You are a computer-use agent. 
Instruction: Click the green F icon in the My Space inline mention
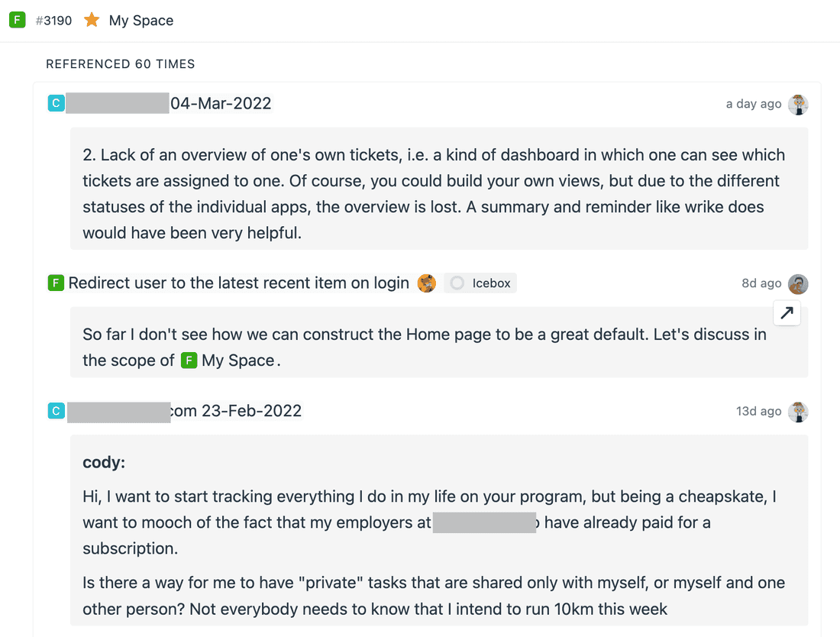point(189,360)
